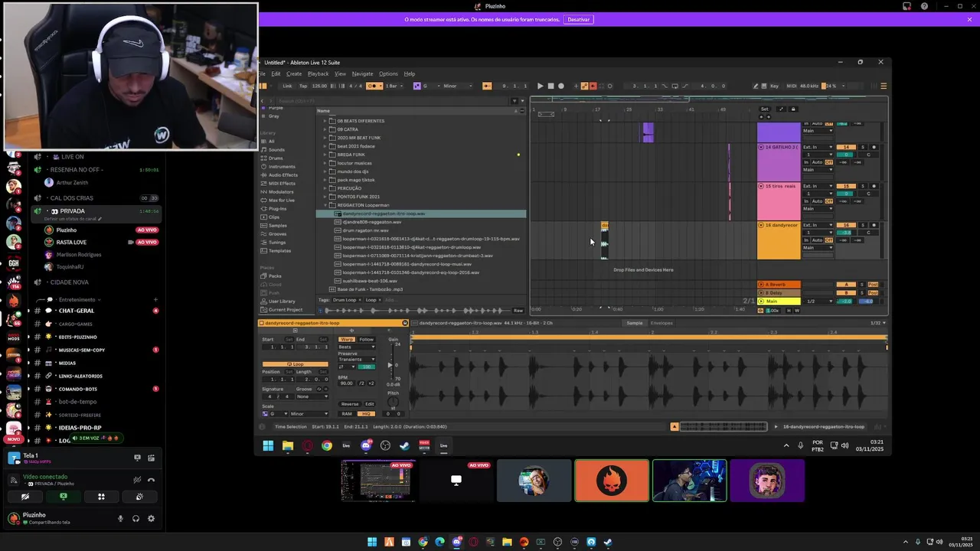980x551 pixels.
Task: Expand the BREGA FUNK folder
Action: [325, 155]
